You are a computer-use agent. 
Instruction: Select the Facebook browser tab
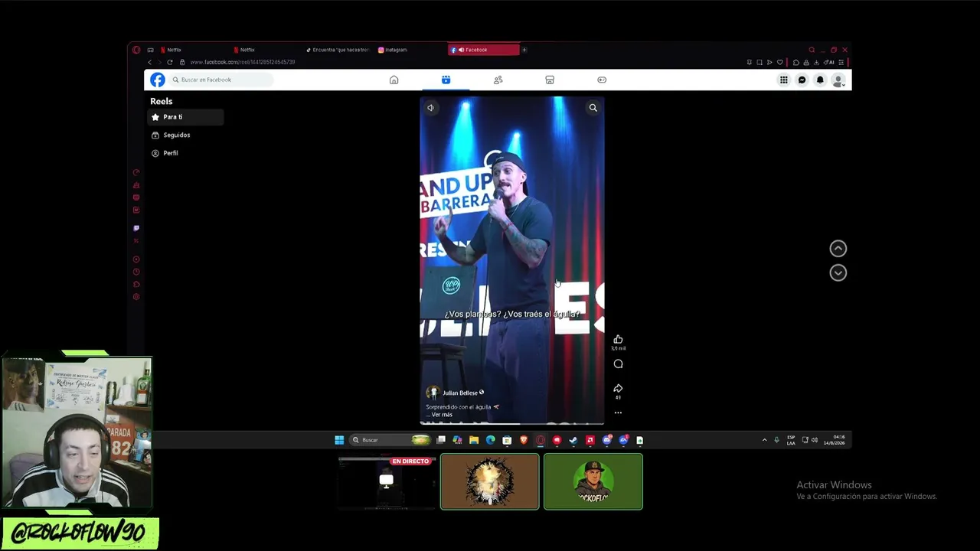pos(483,50)
